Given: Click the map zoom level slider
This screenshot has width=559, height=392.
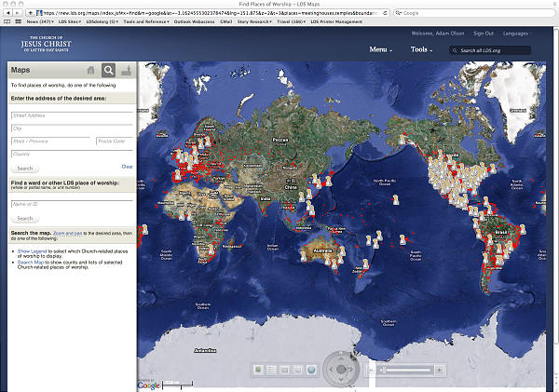Looking at the screenshot, I should (x=406, y=371).
